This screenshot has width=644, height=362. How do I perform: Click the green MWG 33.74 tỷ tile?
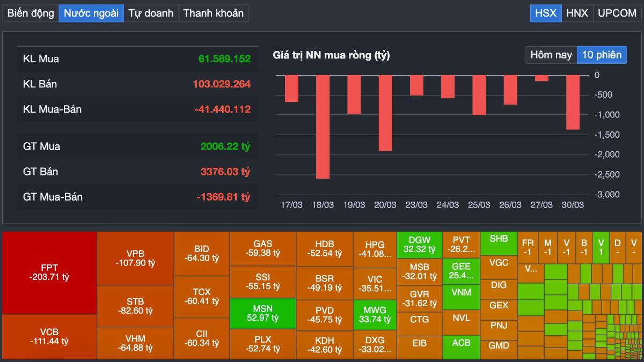click(x=375, y=315)
